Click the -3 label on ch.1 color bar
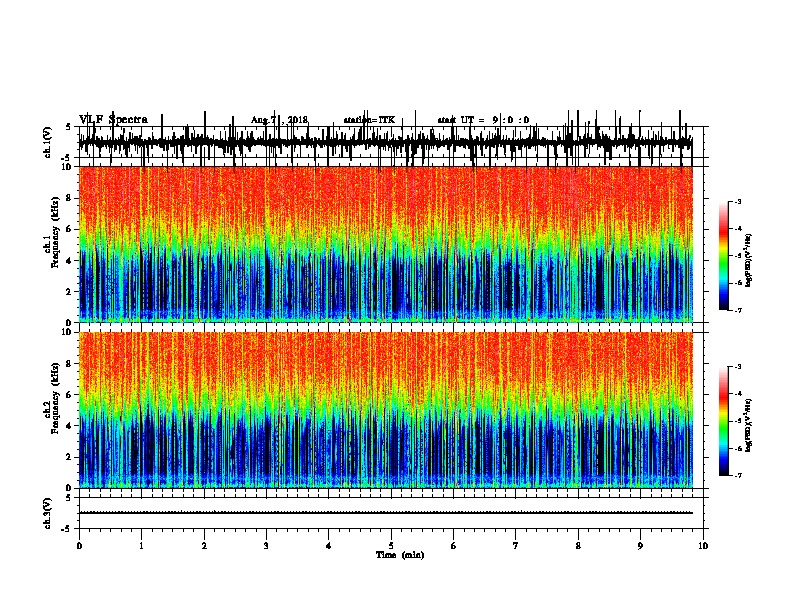 tap(738, 201)
